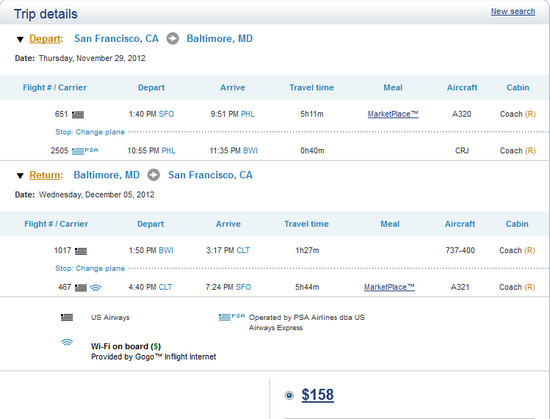
Task: Click the PSA carrier logo beside flight 2505
Action: coord(85,151)
